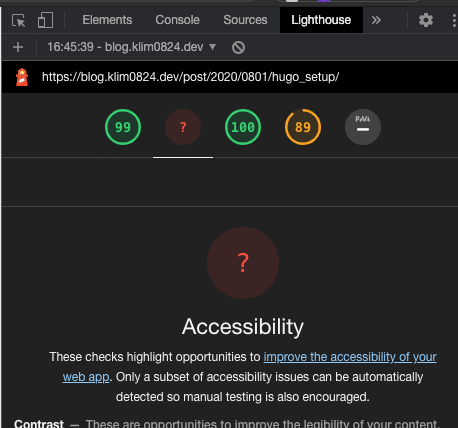Select the Lighthouse tab
Viewport: 458px width, 428px height.
click(x=321, y=20)
